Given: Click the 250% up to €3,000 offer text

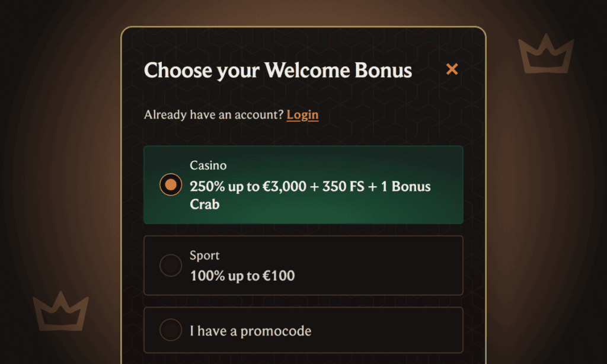Looking at the screenshot, I should point(249,187).
